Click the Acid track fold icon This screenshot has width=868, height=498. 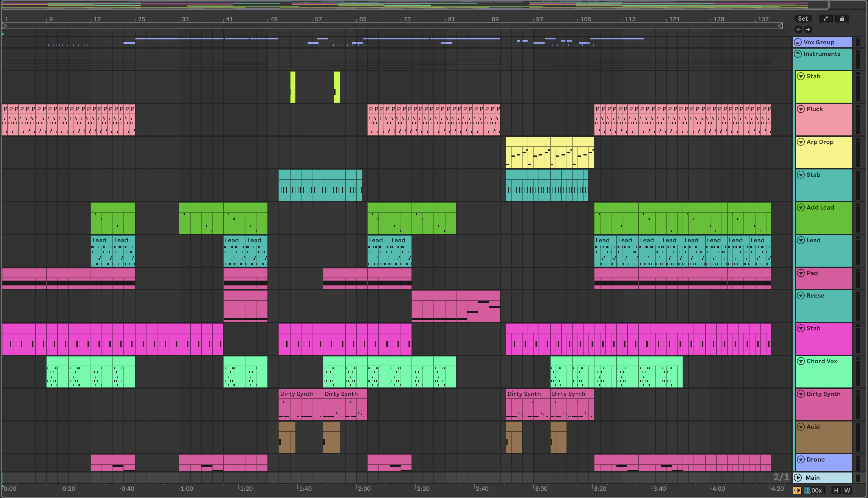(801, 427)
